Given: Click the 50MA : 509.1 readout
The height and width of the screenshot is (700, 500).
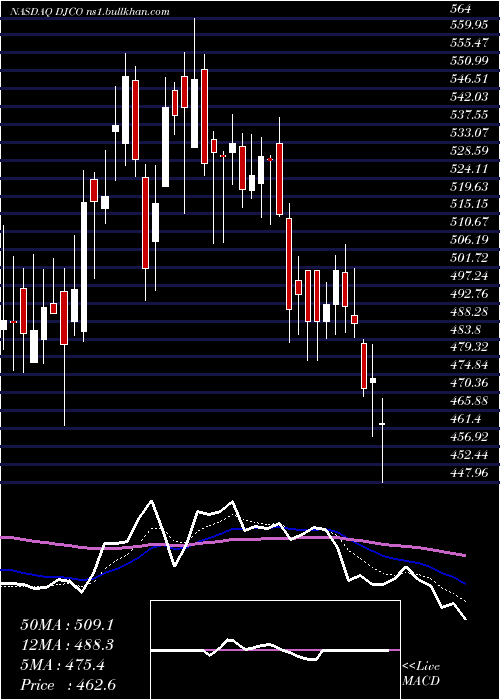Looking at the screenshot, I should point(67,625).
